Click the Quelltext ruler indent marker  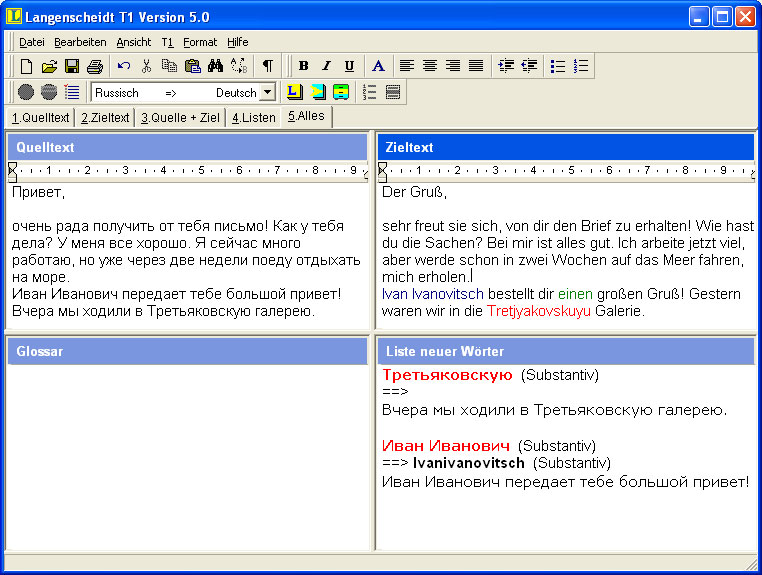click(x=13, y=171)
